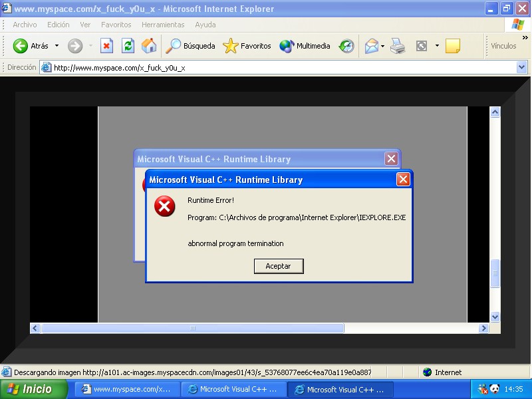Go to the Home page icon
This screenshot has width=532, height=399.
149,46
